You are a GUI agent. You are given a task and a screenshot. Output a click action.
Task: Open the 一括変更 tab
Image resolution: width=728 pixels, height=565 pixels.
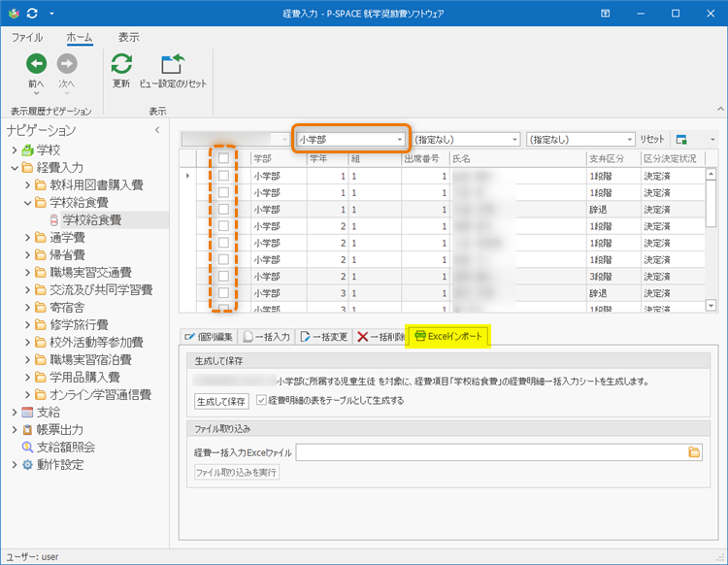[x=324, y=337]
